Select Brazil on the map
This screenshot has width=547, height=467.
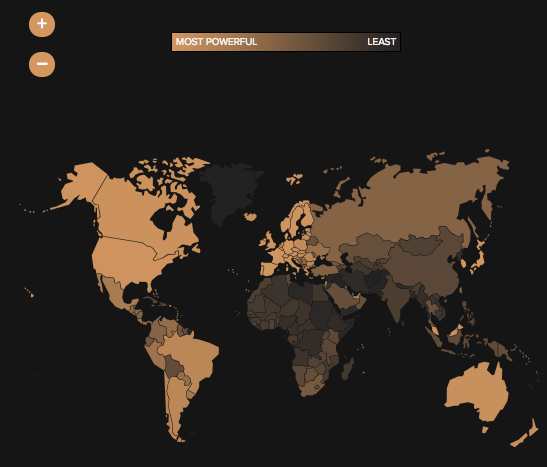190,356
